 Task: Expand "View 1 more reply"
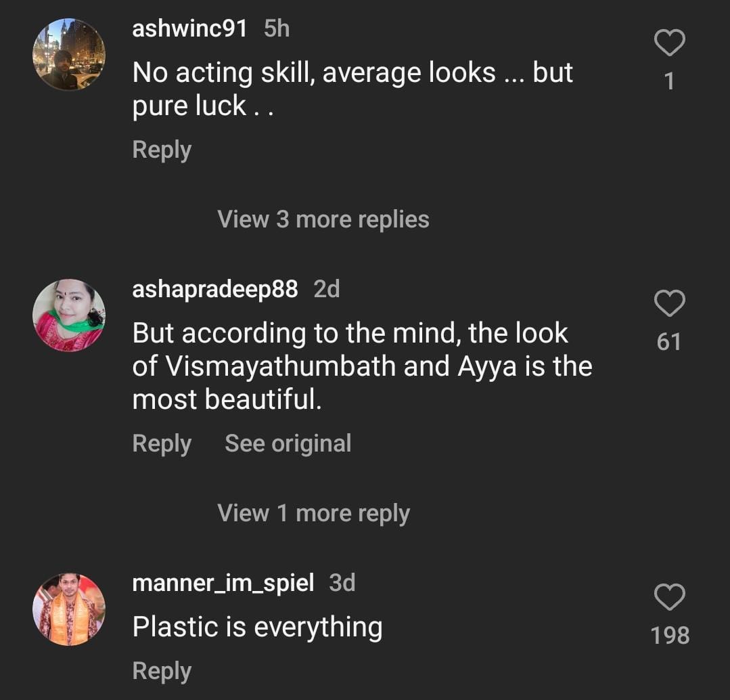click(x=313, y=513)
